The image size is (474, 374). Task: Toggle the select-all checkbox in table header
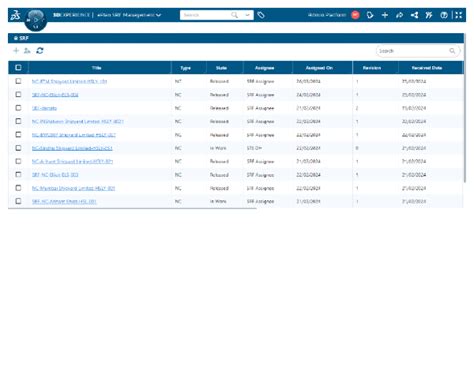[x=18, y=68]
